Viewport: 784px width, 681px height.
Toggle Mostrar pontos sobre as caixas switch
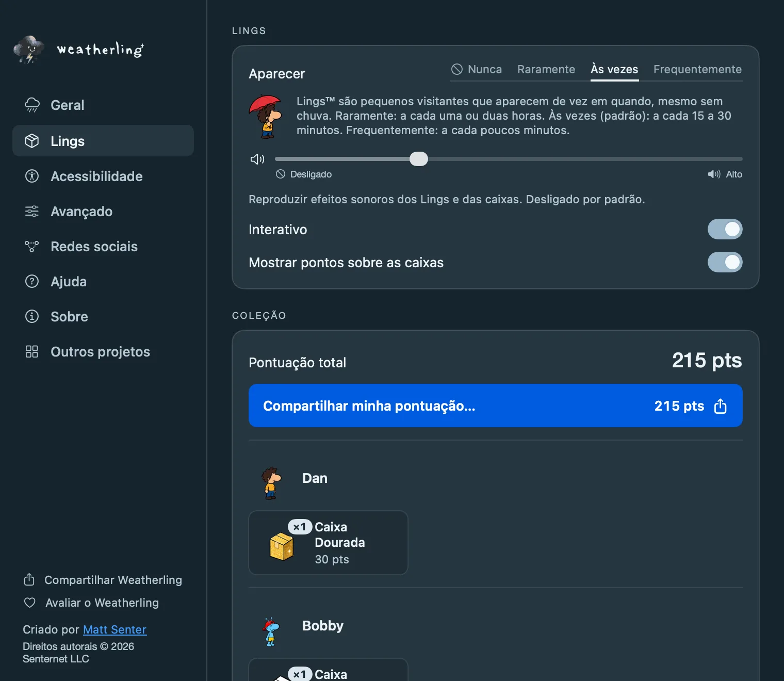725,262
